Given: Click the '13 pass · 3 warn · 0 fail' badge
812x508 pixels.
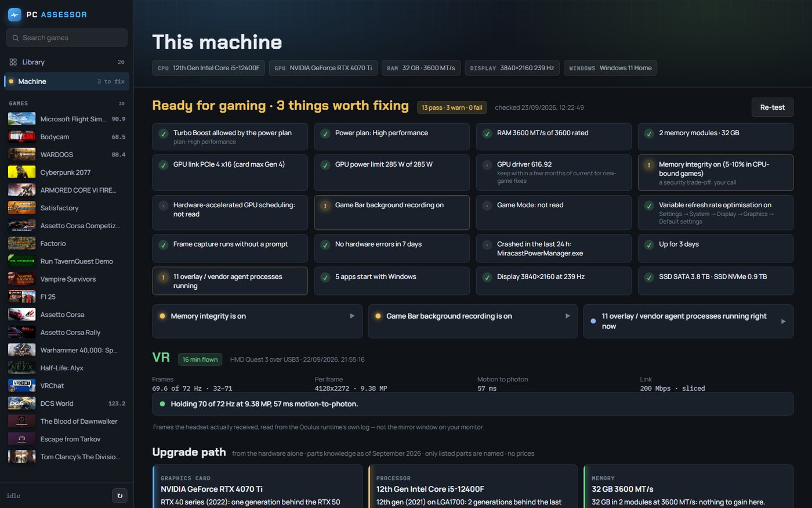Looking at the screenshot, I should click(x=452, y=107).
